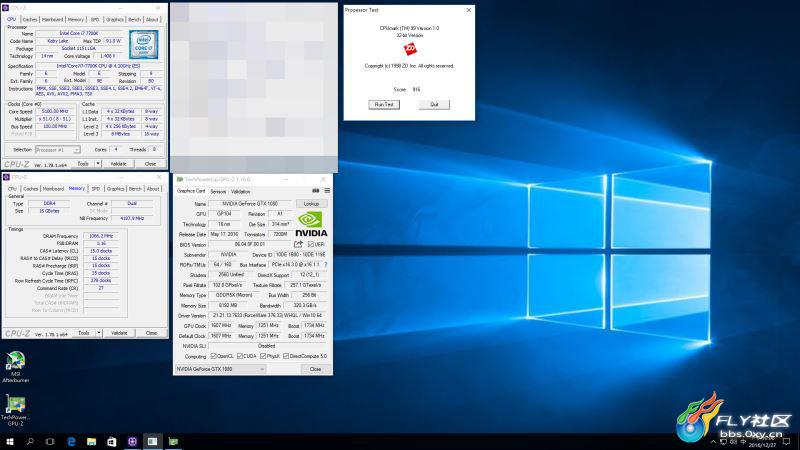
Task: Open Windows Store from the taskbar
Action: (112, 441)
